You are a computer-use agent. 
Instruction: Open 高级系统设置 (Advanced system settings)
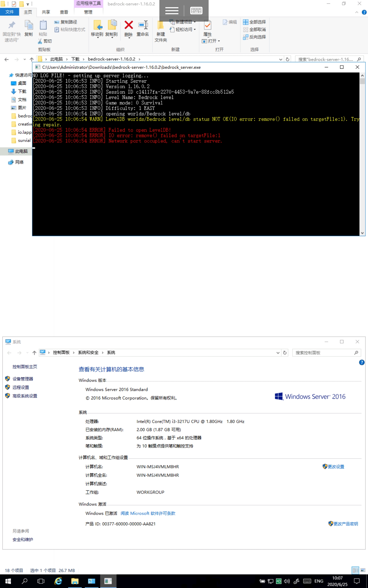click(x=25, y=396)
